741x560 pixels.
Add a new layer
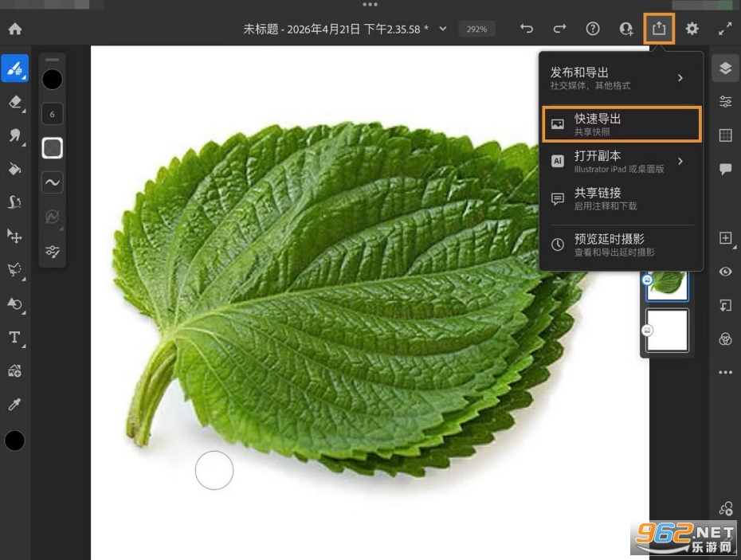coord(725,237)
